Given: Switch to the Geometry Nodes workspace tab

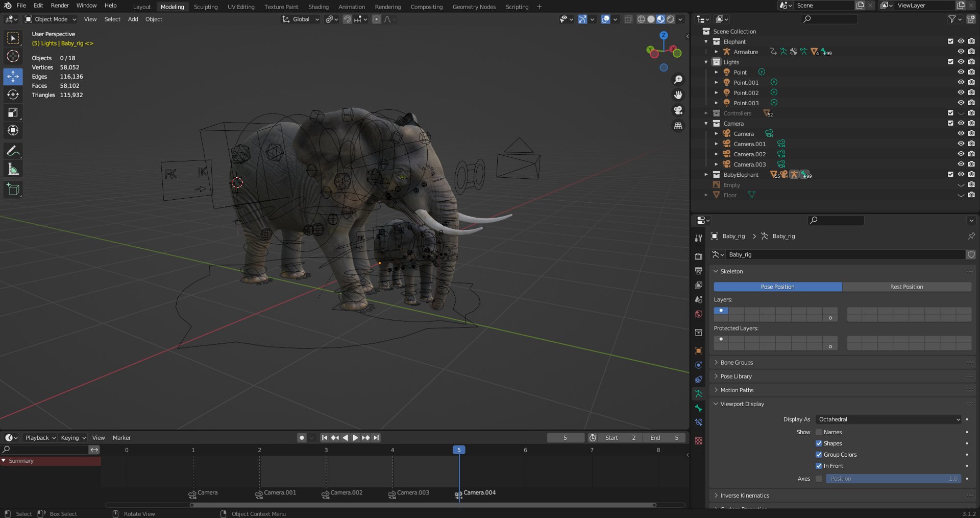Looking at the screenshot, I should (474, 7).
